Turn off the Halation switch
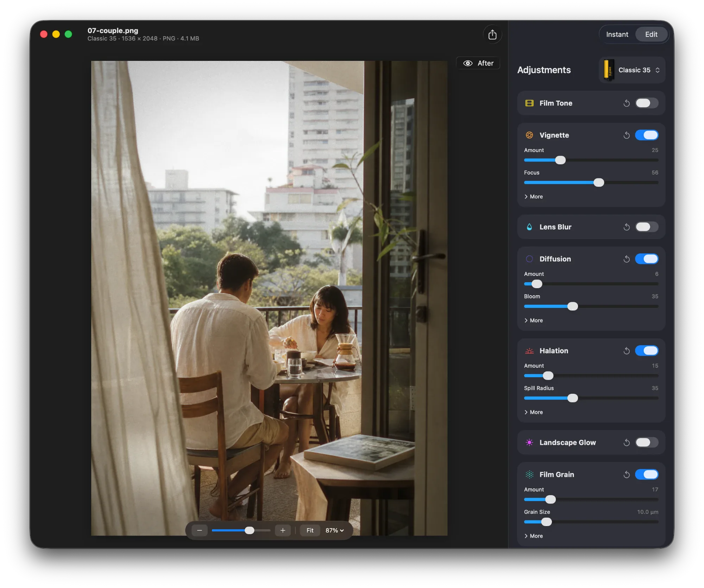Image resolution: width=704 pixels, height=588 pixels. [x=647, y=351]
